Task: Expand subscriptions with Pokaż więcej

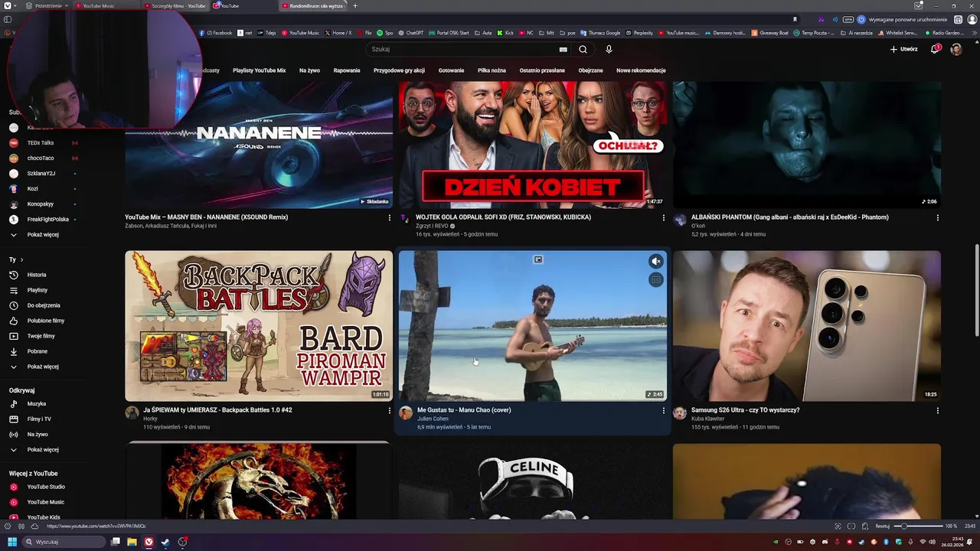Action: point(43,235)
